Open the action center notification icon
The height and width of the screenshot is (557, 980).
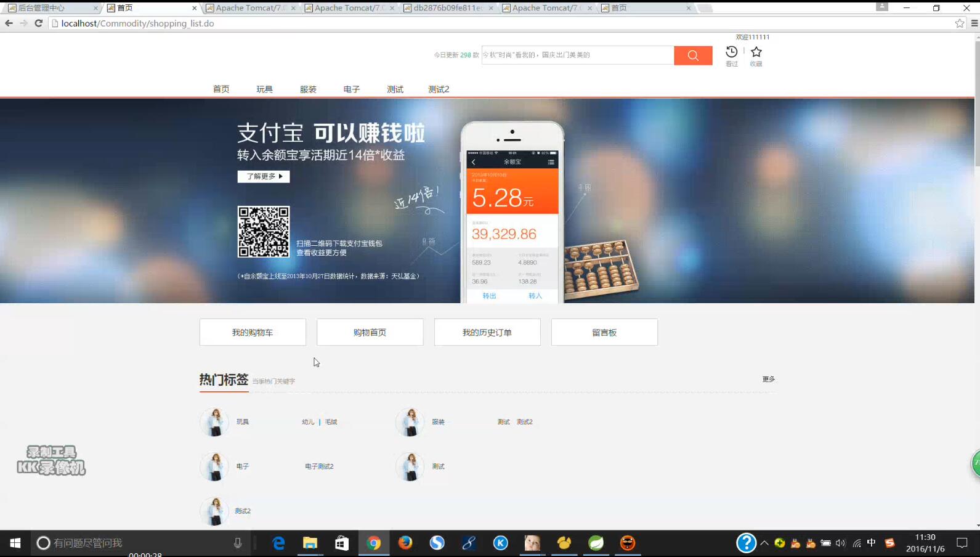(x=962, y=543)
